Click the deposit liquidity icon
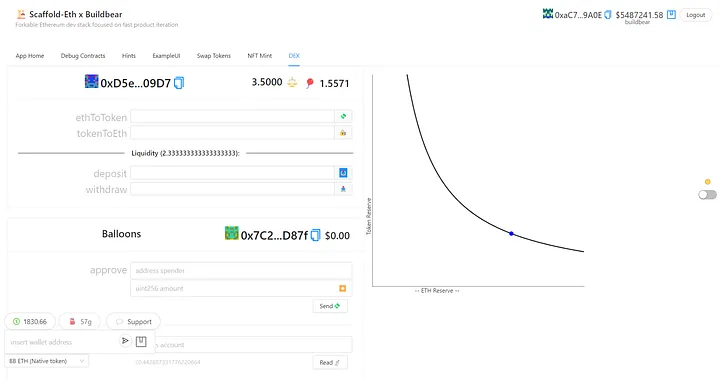Screen dimensions: 720x380 343,173
